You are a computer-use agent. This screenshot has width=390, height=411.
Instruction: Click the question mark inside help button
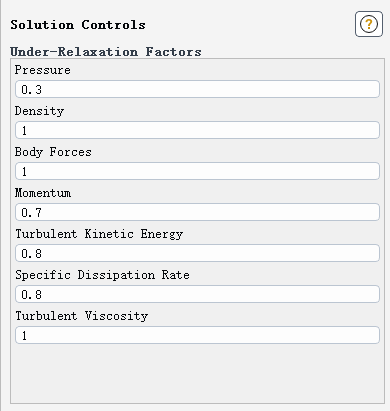pyautogui.click(x=369, y=24)
